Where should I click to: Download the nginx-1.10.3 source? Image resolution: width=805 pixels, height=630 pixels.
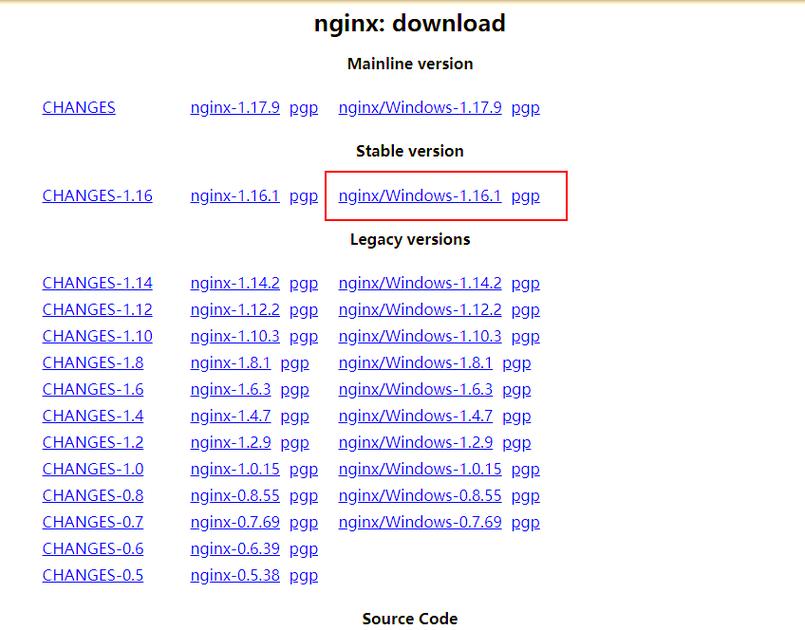[235, 336]
